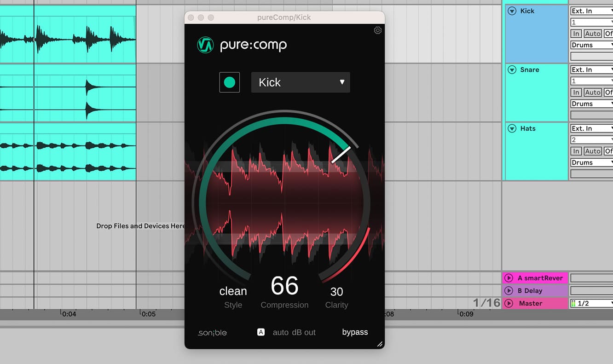Open pure:comp settings gear
613x364 pixels.
point(377,30)
